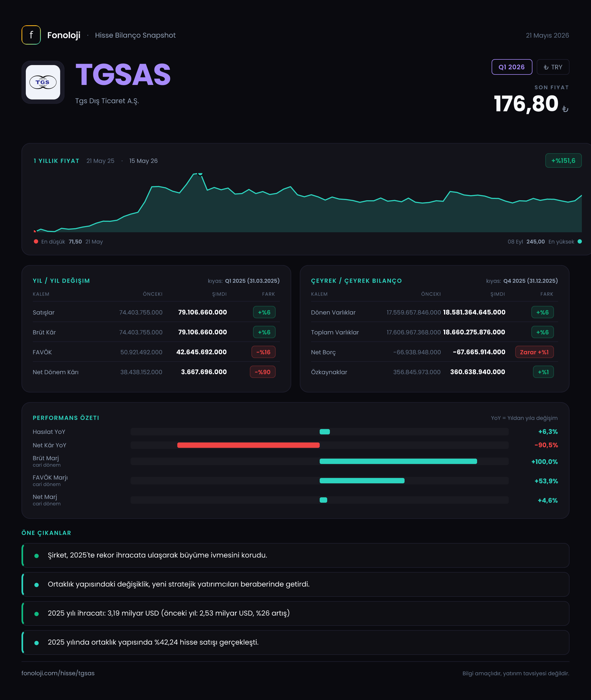Viewport: 591px width, 700px height.
Task: Click the 'YIL / YIL DEĞIŞIM' section heading
Action: click(61, 281)
